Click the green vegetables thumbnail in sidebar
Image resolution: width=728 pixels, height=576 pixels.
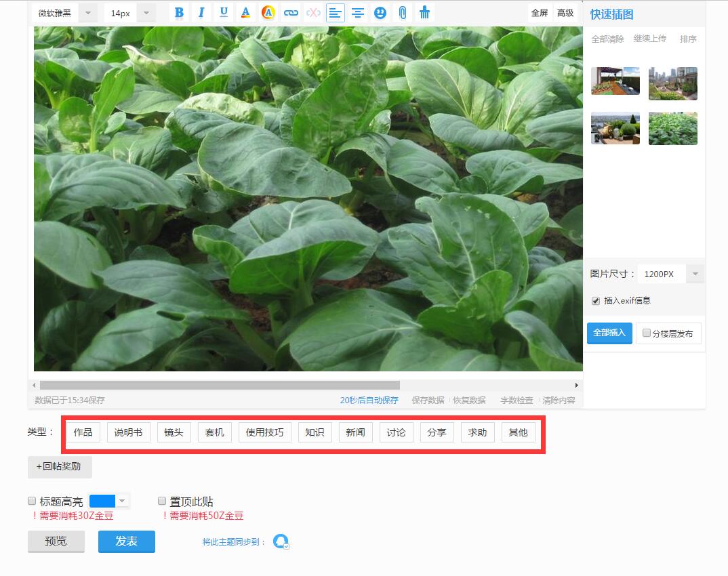672,127
